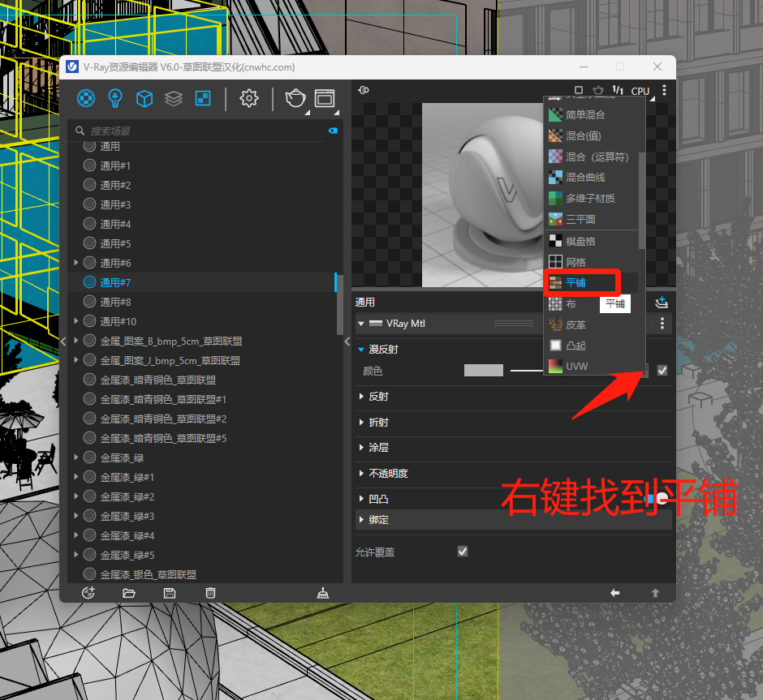This screenshot has width=763, height=700.
Task: Open VRay Mtl three-dot menu
Action: [x=662, y=324]
